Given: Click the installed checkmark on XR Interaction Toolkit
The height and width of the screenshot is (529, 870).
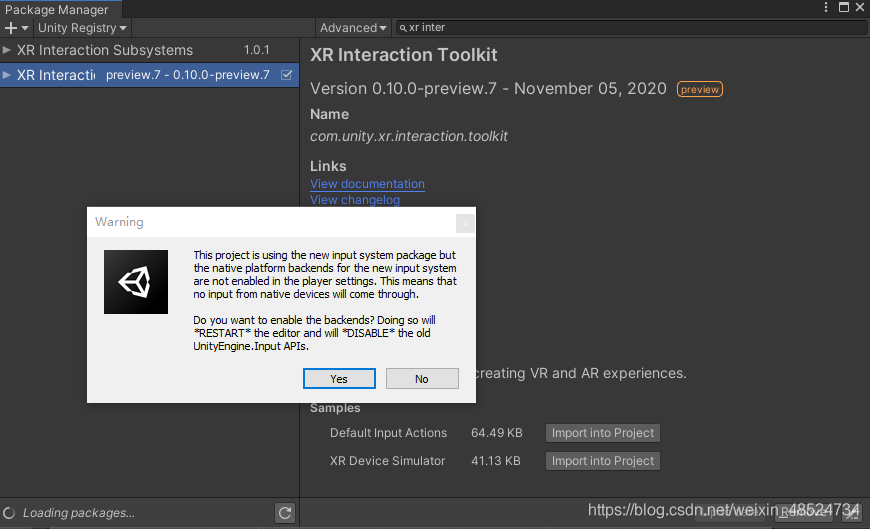Looking at the screenshot, I should coord(286,75).
